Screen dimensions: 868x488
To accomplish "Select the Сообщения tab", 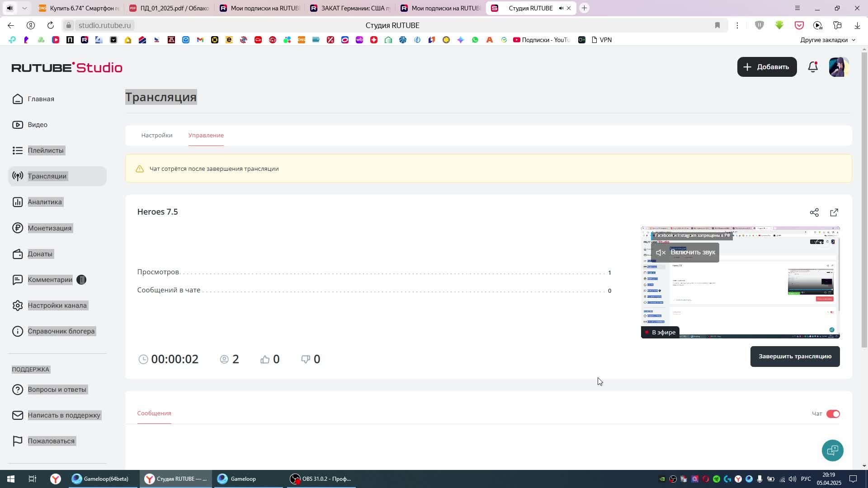I will tap(154, 413).
